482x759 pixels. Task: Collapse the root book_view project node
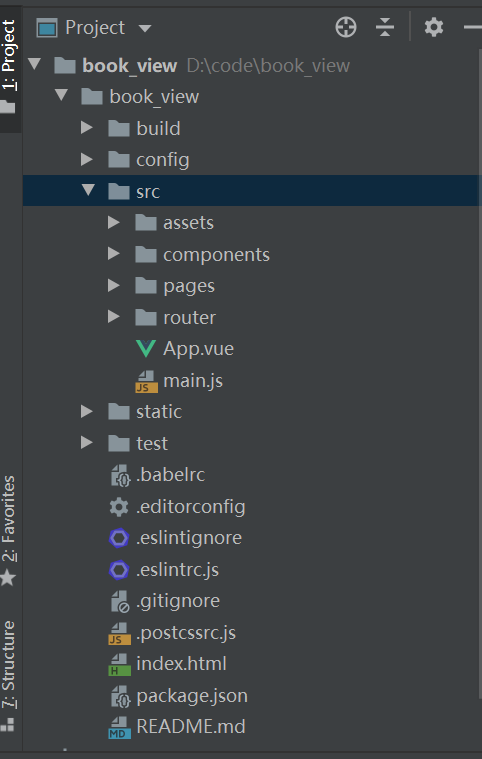pyautogui.click(x=34, y=64)
